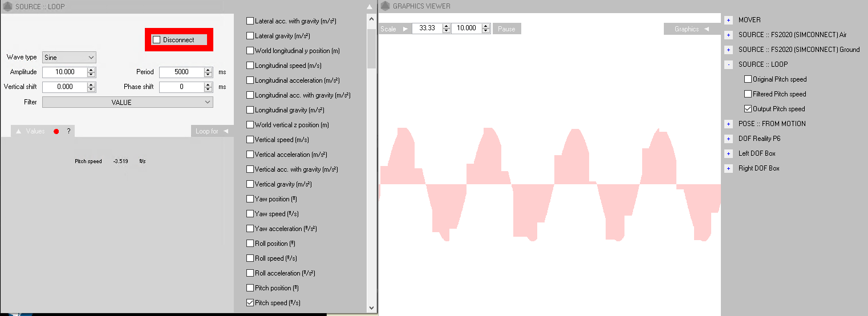Click the channel list scrollbar thumb

coord(371,48)
